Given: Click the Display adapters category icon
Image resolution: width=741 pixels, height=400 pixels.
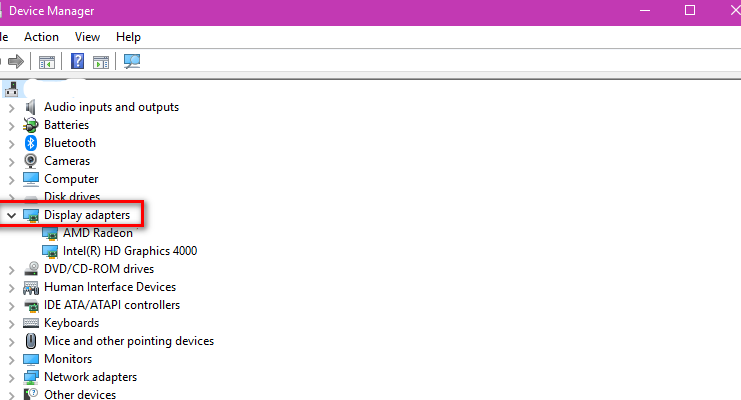Looking at the screenshot, I should pyautogui.click(x=31, y=216).
